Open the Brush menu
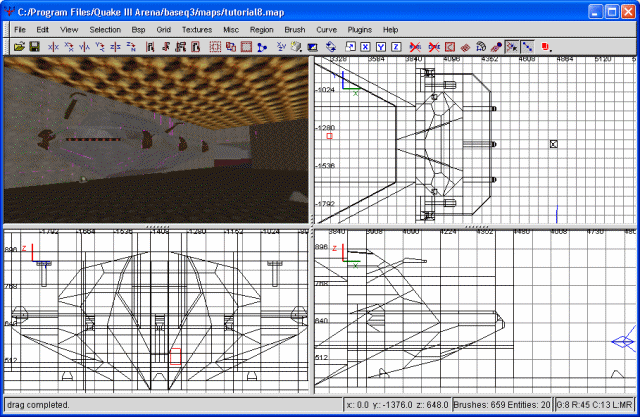 [x=295, y=29]
